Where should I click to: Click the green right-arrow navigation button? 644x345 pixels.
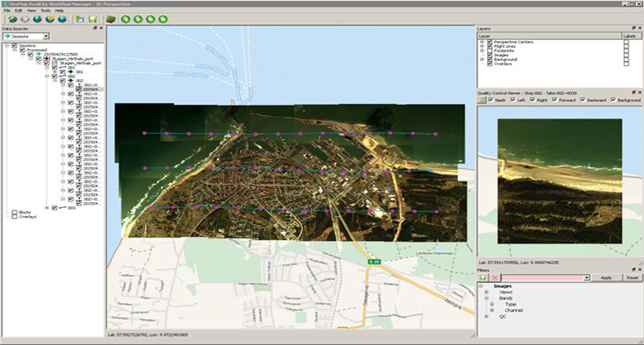point(139,19)
